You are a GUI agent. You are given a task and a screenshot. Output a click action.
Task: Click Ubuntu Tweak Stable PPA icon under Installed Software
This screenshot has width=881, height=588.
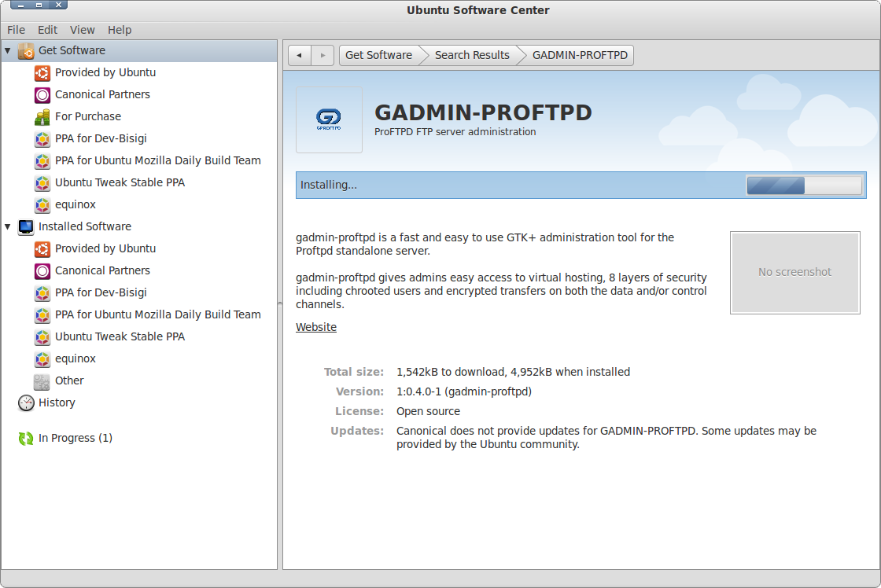tap(42, 337)
